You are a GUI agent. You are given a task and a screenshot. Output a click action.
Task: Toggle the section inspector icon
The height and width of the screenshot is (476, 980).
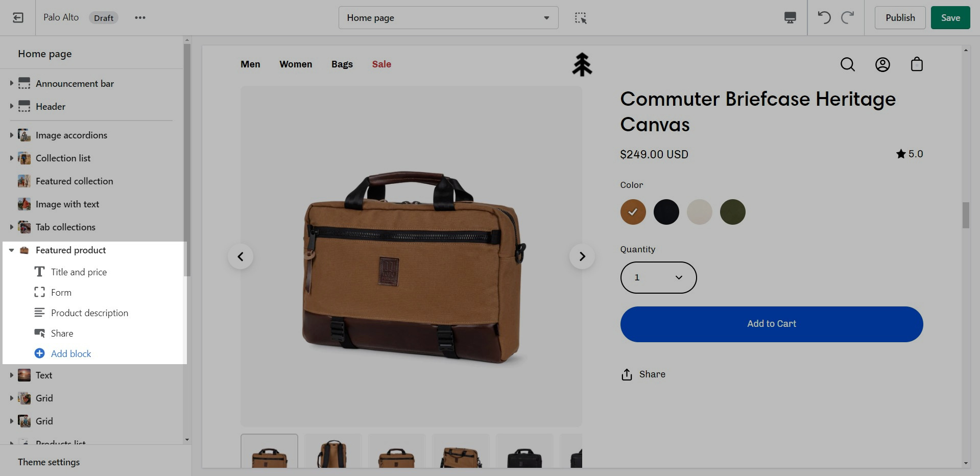[581, 18]
